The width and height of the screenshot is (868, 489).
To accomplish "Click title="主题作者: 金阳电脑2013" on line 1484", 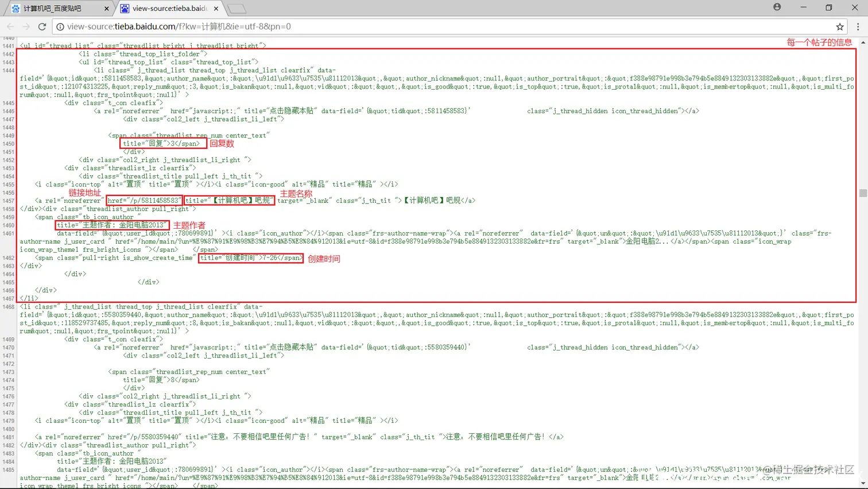I will tap(112, 461).
